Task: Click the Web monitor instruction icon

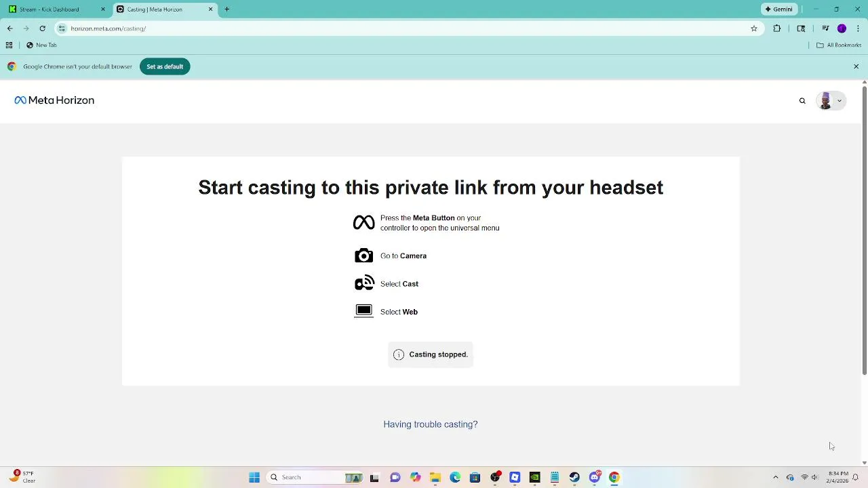Action: pos(363,311)
